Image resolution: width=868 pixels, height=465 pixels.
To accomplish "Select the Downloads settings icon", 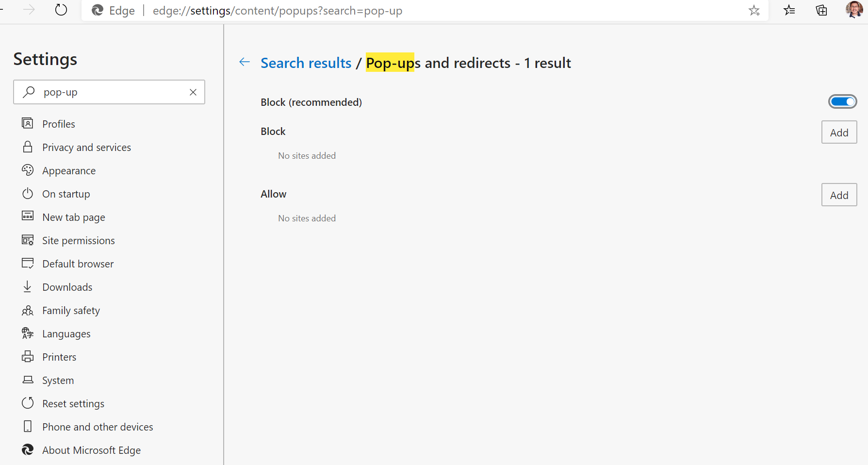I will click(x=28, y=286).
